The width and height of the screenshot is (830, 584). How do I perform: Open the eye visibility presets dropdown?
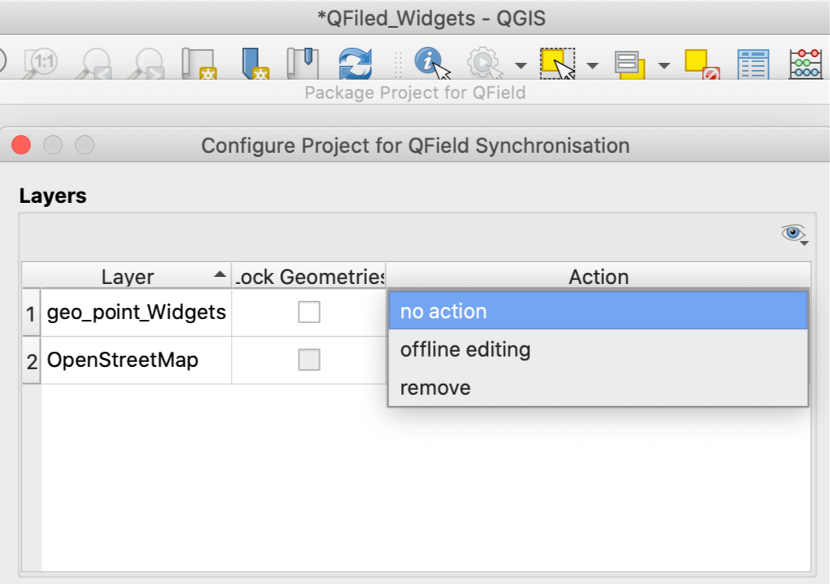(795, 234)
